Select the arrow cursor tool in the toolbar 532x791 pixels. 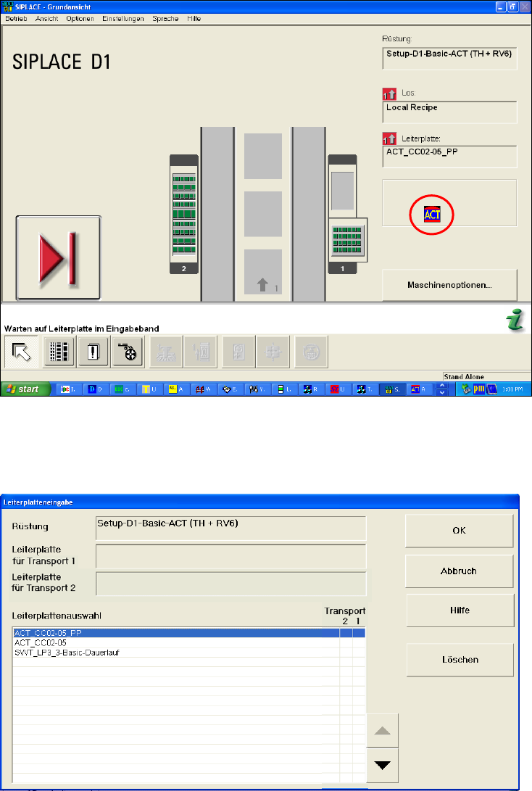[21, 352]
